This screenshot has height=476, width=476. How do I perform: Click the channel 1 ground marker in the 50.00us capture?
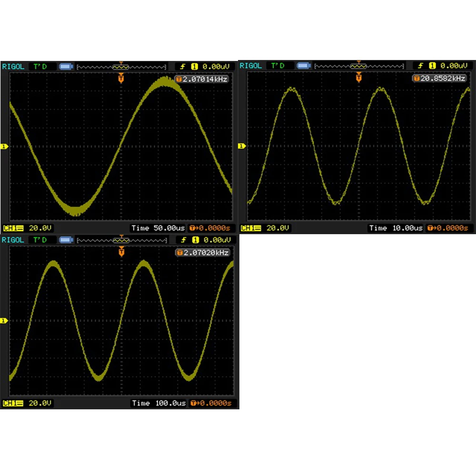(4, 147)
